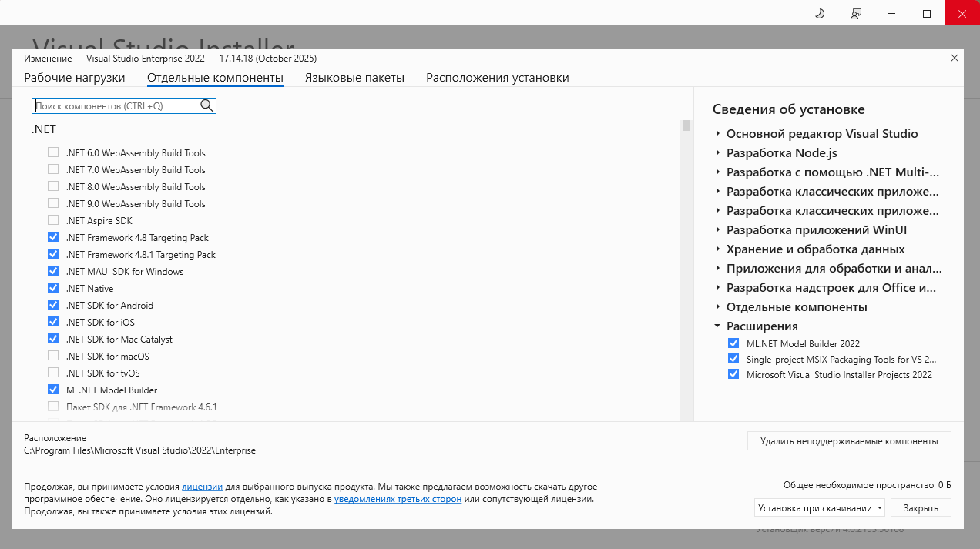The image size is (980, 549).
Task: Click Удалить неподдерживаемые компоненты button
Action: coord(848,441)
